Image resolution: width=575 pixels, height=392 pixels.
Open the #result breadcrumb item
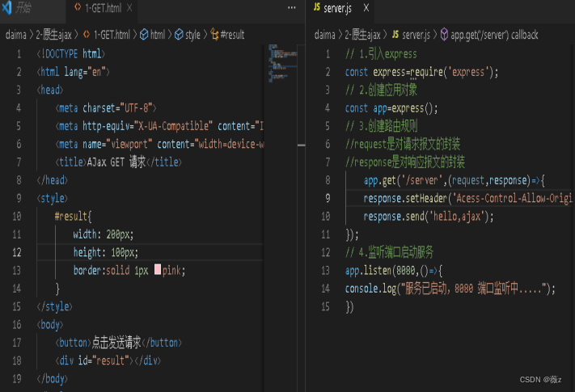pyautogui.click(x=232, y=35)
